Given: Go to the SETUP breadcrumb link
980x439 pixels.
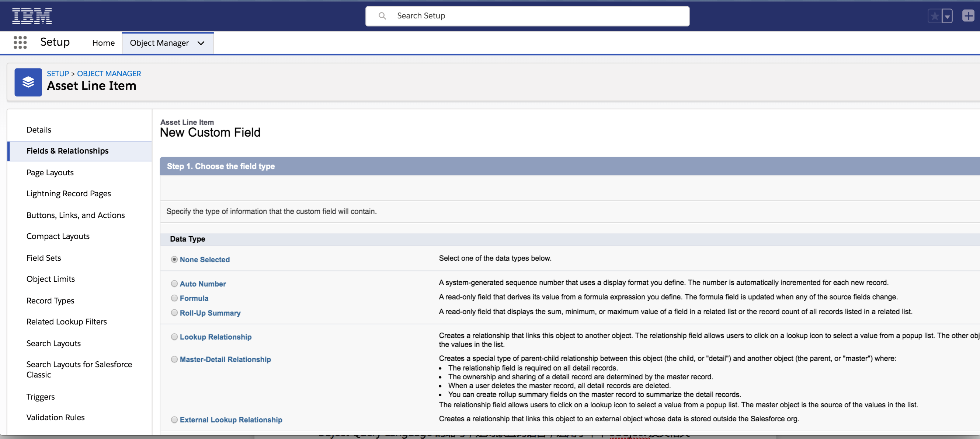Looking at the screenshot, I should click(58, 74).
